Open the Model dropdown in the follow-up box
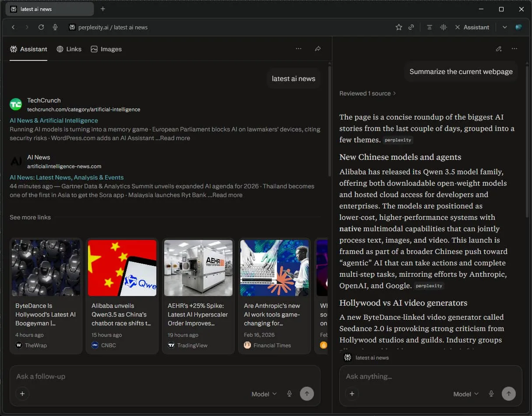Image resolution: width=532 pixels, height=416 pixels. pos(263,394)
